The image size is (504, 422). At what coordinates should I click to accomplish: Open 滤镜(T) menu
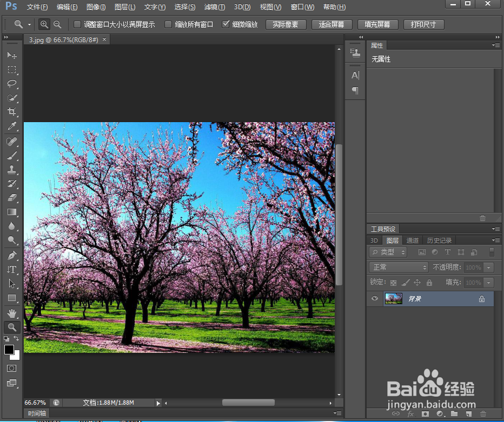[x=214, y=7]
